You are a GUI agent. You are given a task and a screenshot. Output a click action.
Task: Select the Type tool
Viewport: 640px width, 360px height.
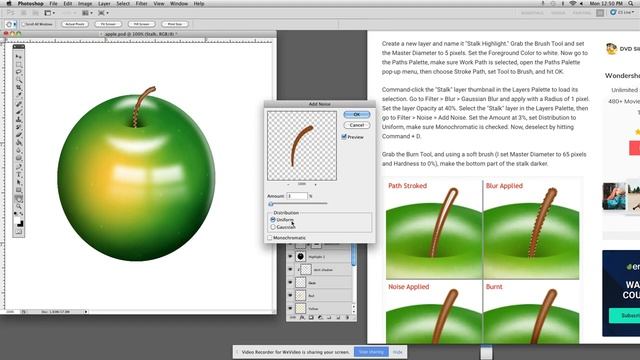pyautogui.click(x=18, y=174)
